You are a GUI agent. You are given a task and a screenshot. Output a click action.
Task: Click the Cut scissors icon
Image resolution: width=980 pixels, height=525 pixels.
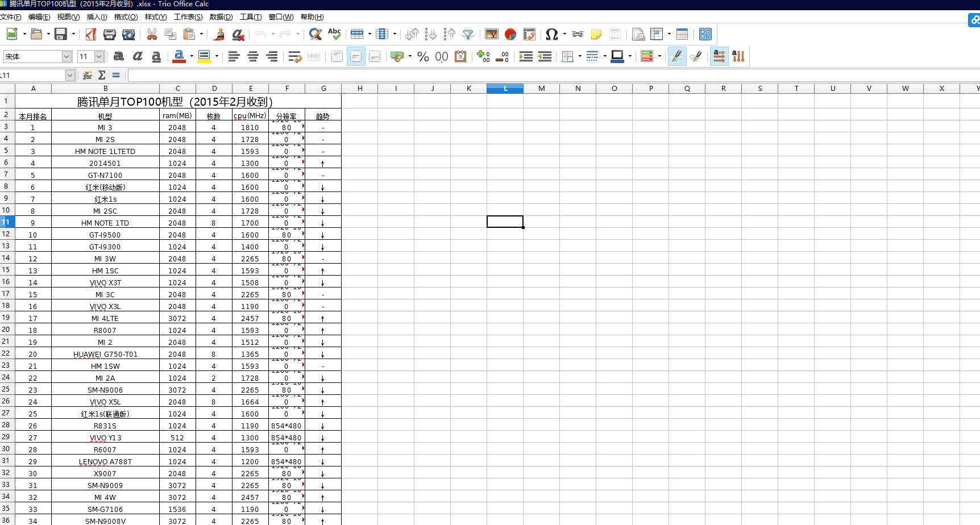152,34
